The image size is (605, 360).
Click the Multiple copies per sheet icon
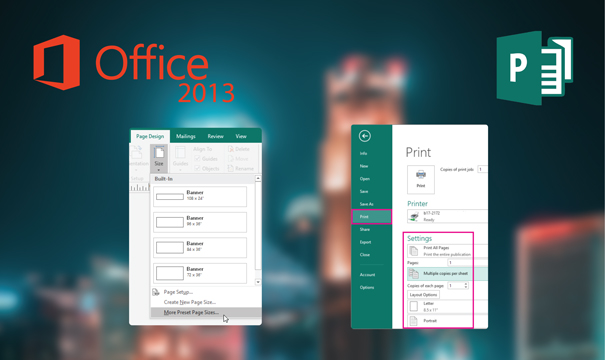[x=414, y=274]
